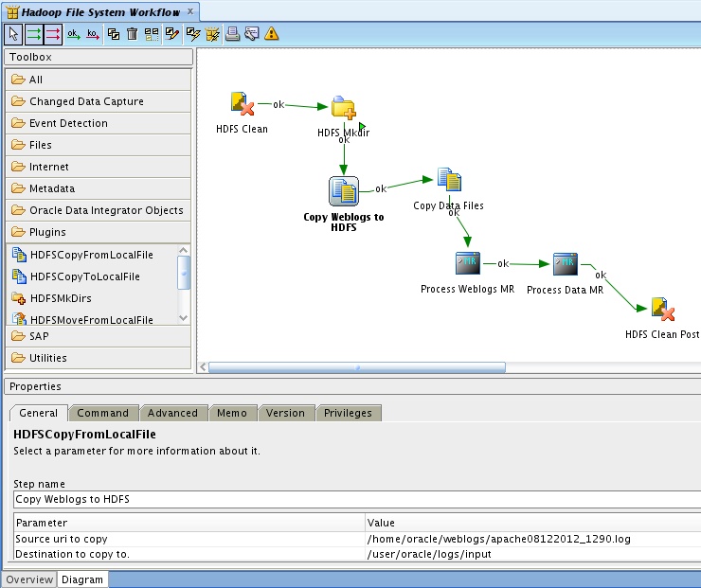Screen dimensions: 701x588
Task: Select the Hadoop File System Workflow tab
Action: coord(100,12)
